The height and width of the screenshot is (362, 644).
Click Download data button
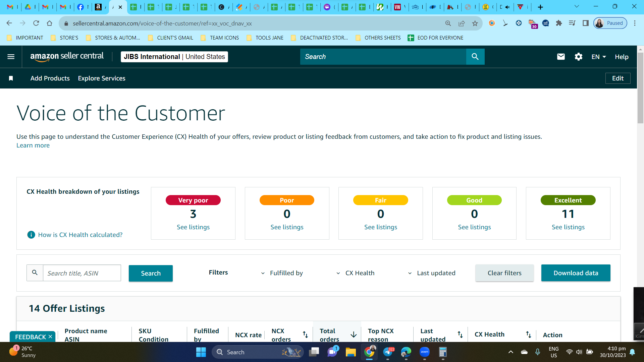tap(576, 273)
